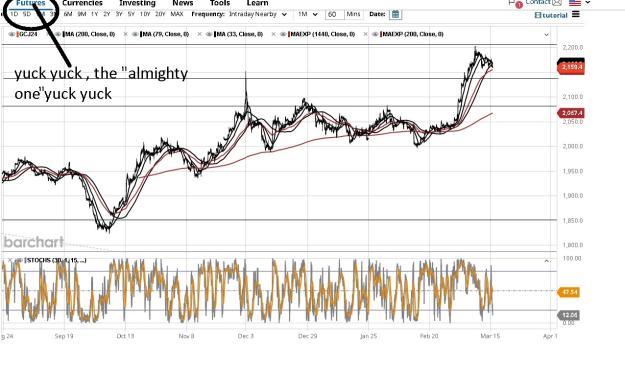Select the 5D time period
Screen dimensions: 625x370
point(27,14)
